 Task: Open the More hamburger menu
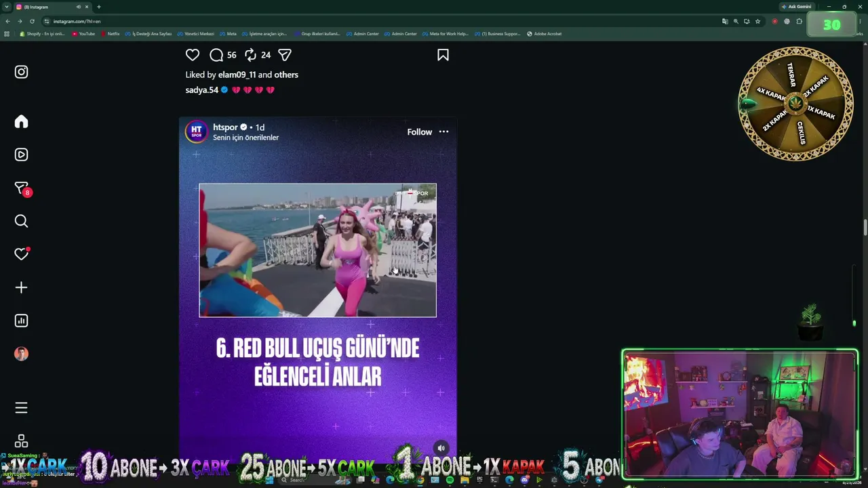pos(21,408)
